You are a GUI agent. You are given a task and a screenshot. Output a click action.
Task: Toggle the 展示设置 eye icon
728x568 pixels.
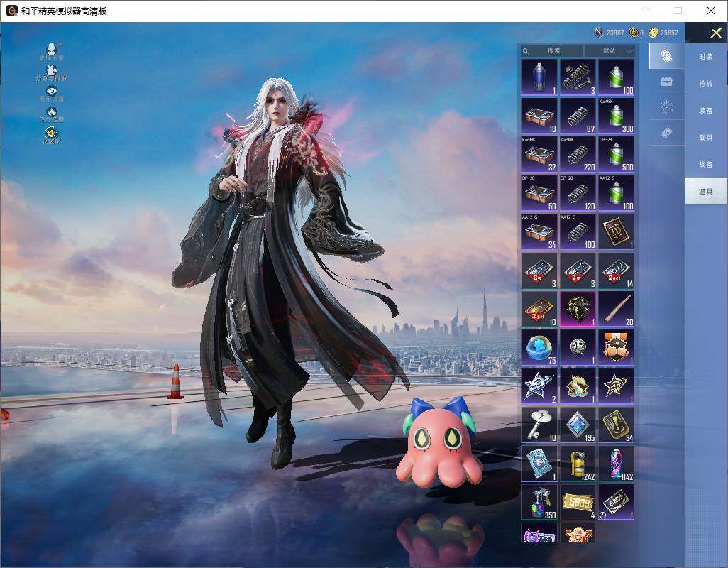tap(51, 94)
